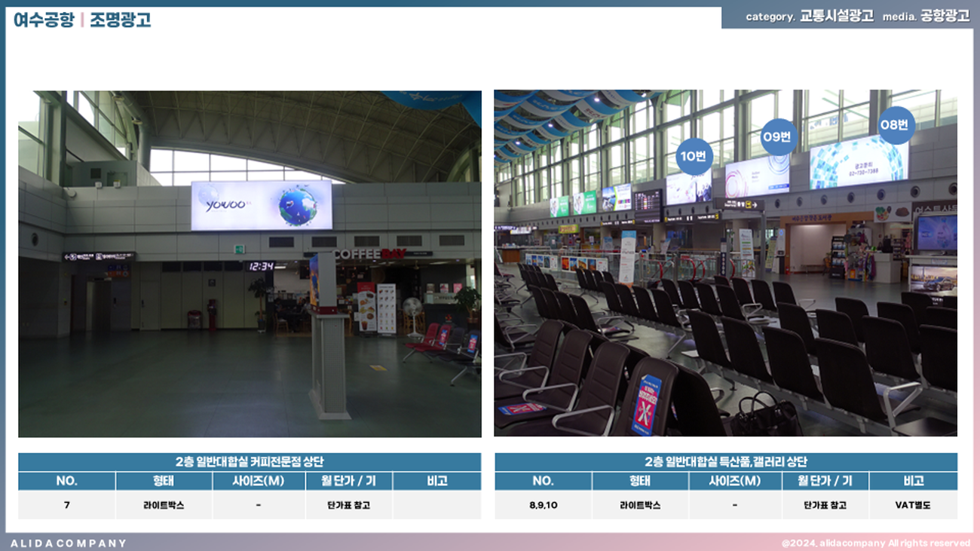Image resolution: width=980 pixels, height=551 pixels.
Task: Select the 2층 일반대합실 커피전문점 상단 table title
Action: 250,462
